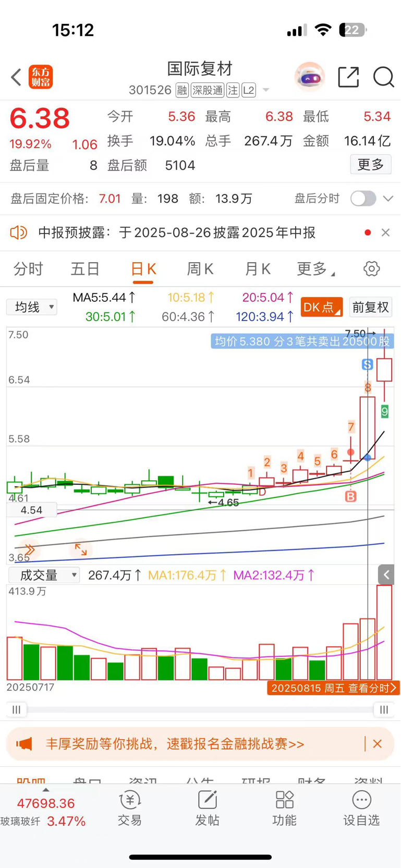The height and width of the screenshot is (868, 401).
Task: Tap the back arrow icon
Action: (16, 77)
